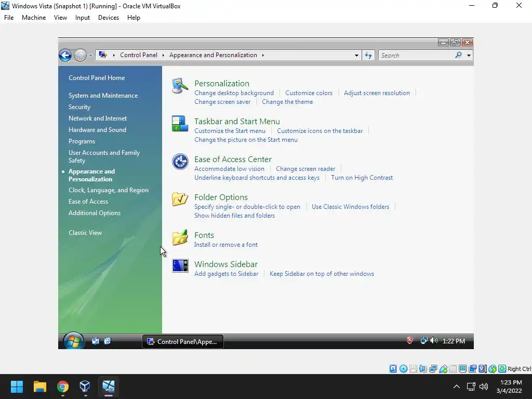This screenshot has width=532, height=399.
Task: Open Customize colors link
Action: point(309,93)
